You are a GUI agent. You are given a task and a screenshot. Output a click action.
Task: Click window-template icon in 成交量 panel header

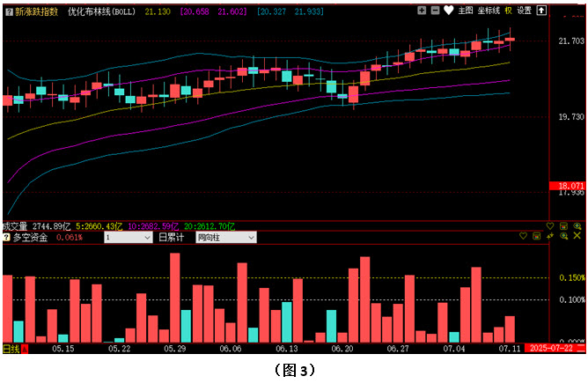click(x=563, y=226)
